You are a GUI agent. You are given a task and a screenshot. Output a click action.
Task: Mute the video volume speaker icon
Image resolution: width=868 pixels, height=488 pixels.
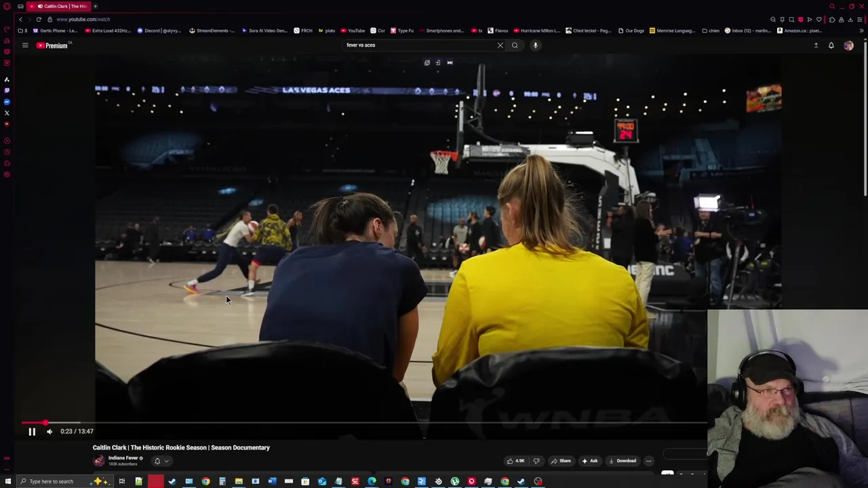[x=50, y=431]
